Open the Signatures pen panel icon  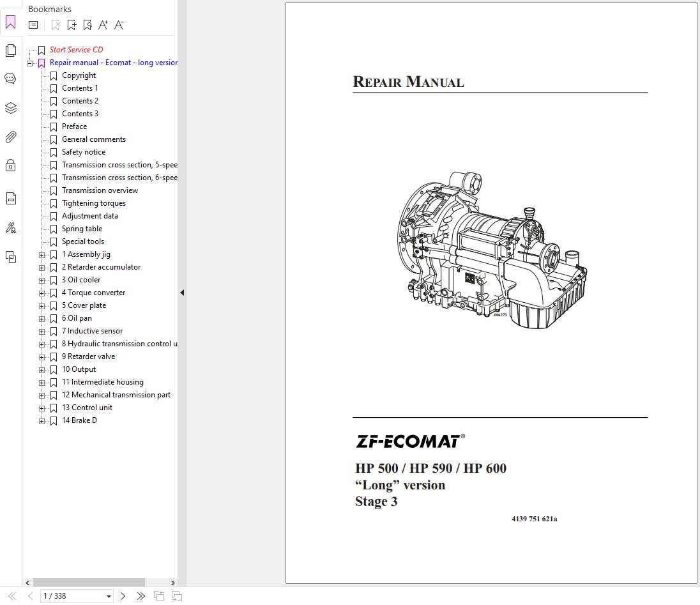coord(11,228)
